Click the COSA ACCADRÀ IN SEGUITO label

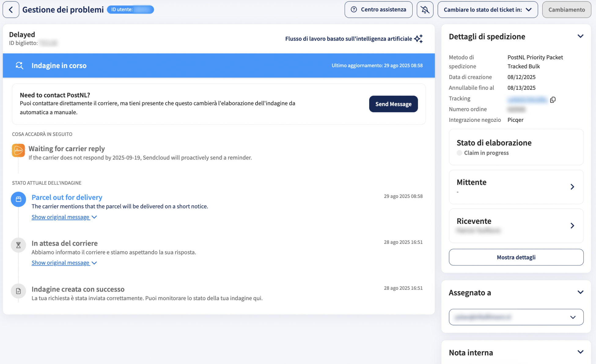point(42,134)
